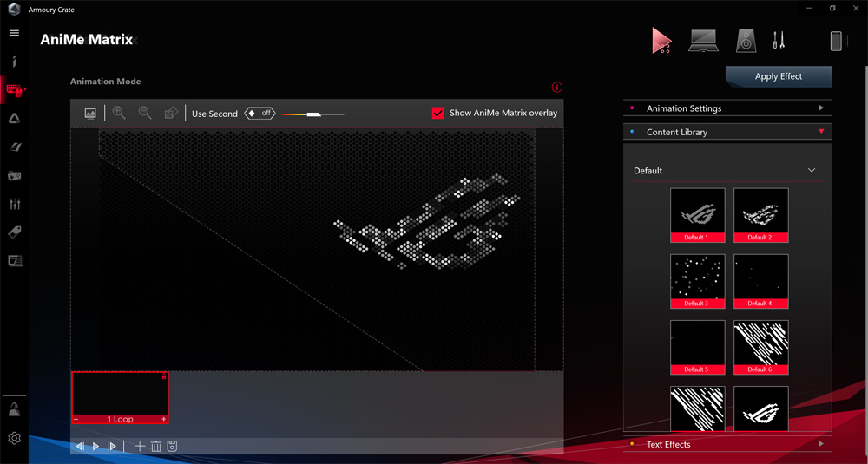Adjust the brightness slider in toolbar
The height and width of the screenshot is (464, 868).
(312, 114)
